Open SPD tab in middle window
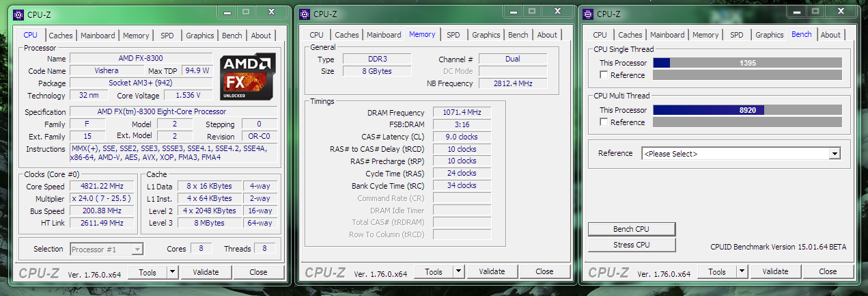Image resolution: width=868 pixels, height=296 pixels. pos(453,35)
